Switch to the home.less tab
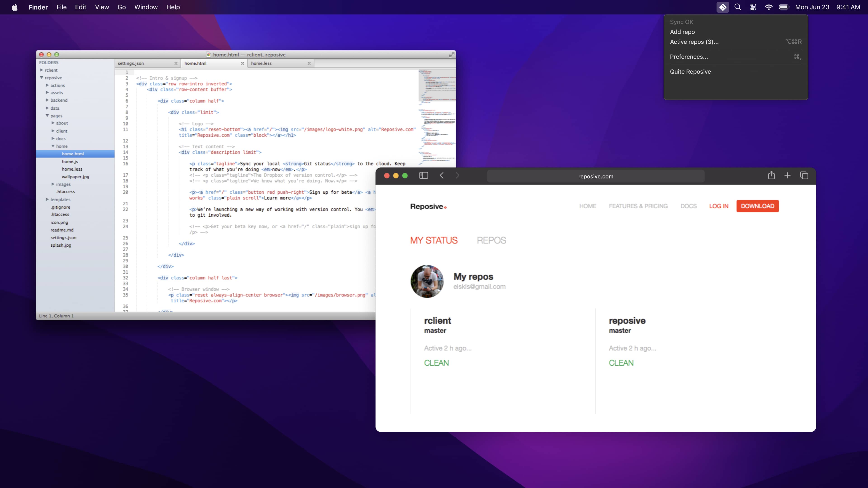The image size is (868, 488). click(280, 63)
